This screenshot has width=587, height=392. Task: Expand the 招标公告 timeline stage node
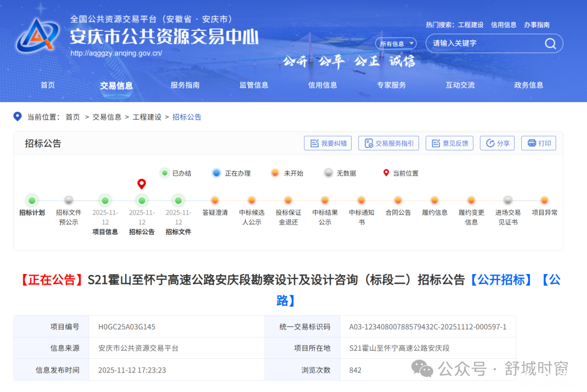[x=142, y=200]
